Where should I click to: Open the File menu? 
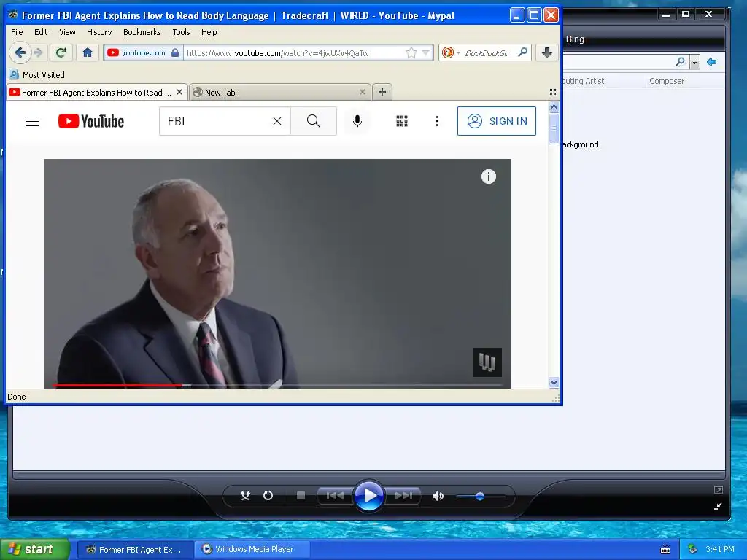pos(17,32)
